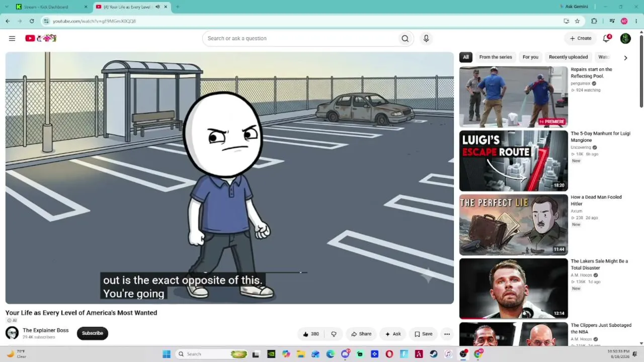Open The Explainer Boss channel avatar
Screen dimensions: 644x362
[12, 333]
